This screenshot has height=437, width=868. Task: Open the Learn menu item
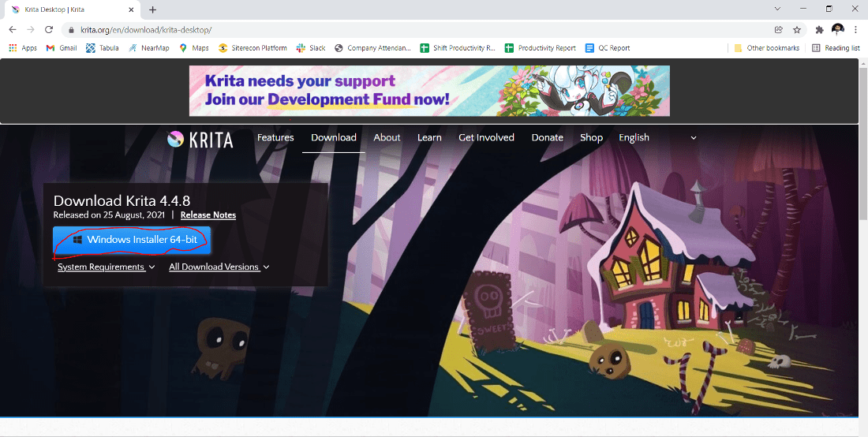(x=429, y=138)
